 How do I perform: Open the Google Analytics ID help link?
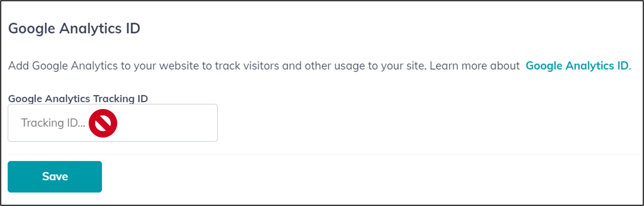coord(577,66)
